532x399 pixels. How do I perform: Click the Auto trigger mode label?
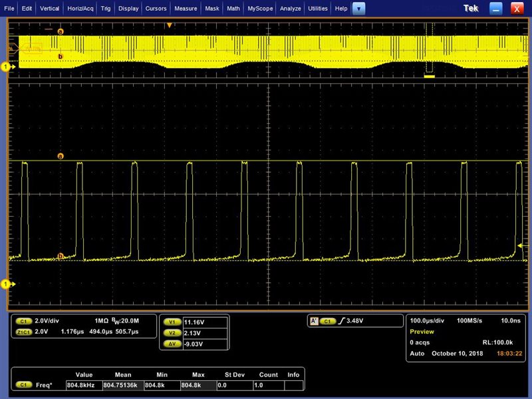click(417, 353)
